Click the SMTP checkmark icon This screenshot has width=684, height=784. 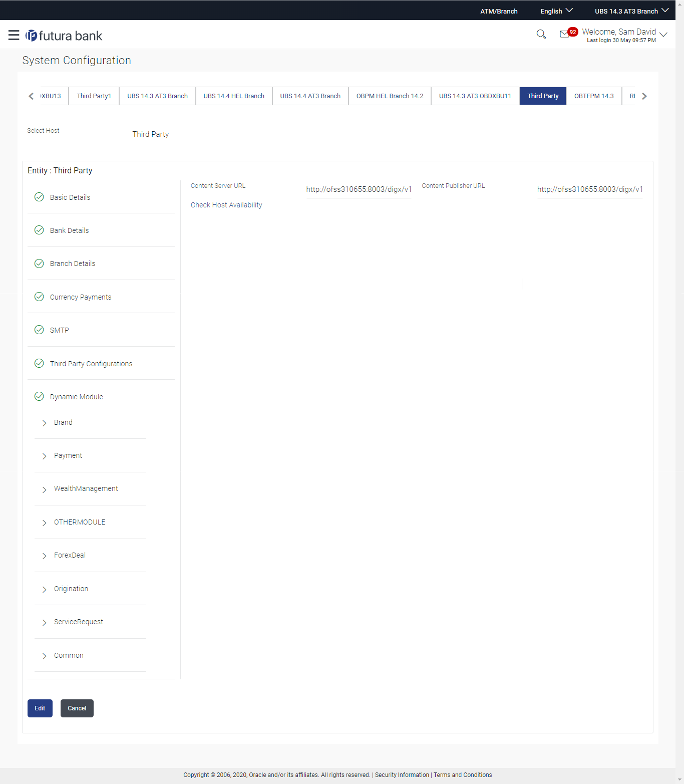[39, 330]
